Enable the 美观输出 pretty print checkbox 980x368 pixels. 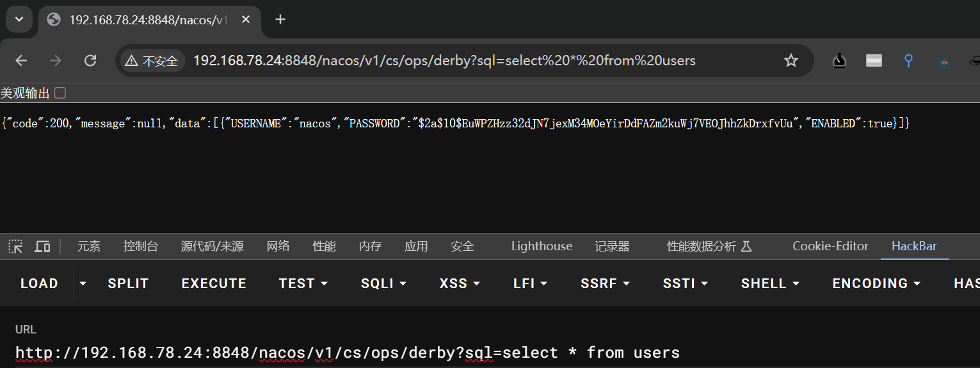60,93
